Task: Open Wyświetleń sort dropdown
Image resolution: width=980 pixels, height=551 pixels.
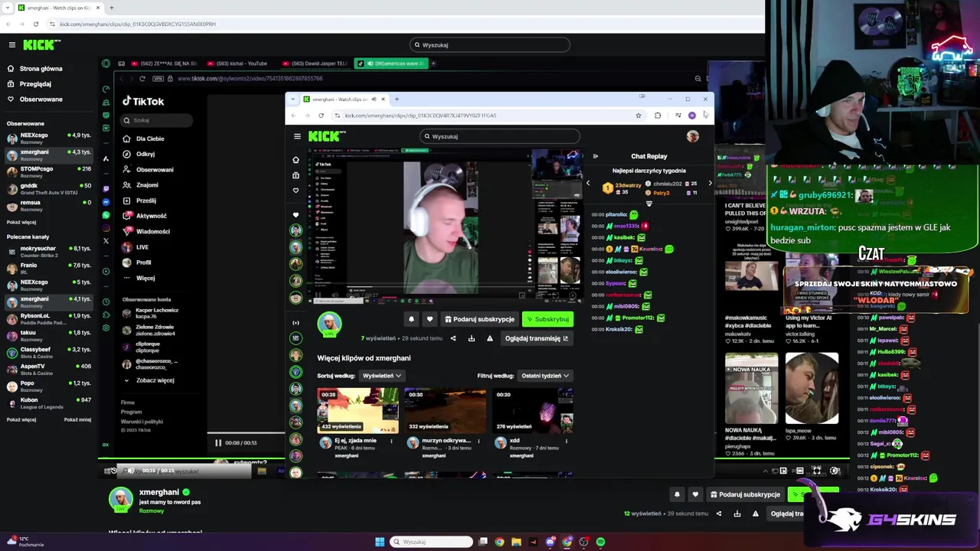Action: coord(381,376)
